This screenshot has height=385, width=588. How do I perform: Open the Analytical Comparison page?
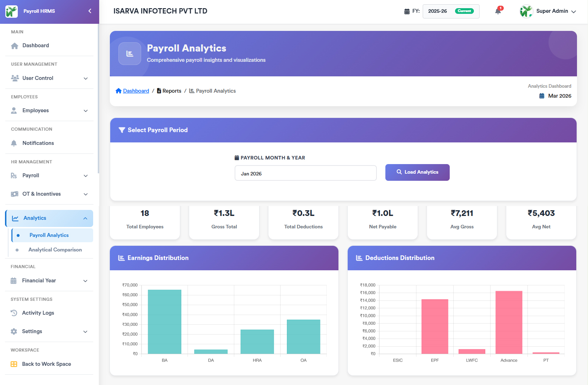click(55, 250)
